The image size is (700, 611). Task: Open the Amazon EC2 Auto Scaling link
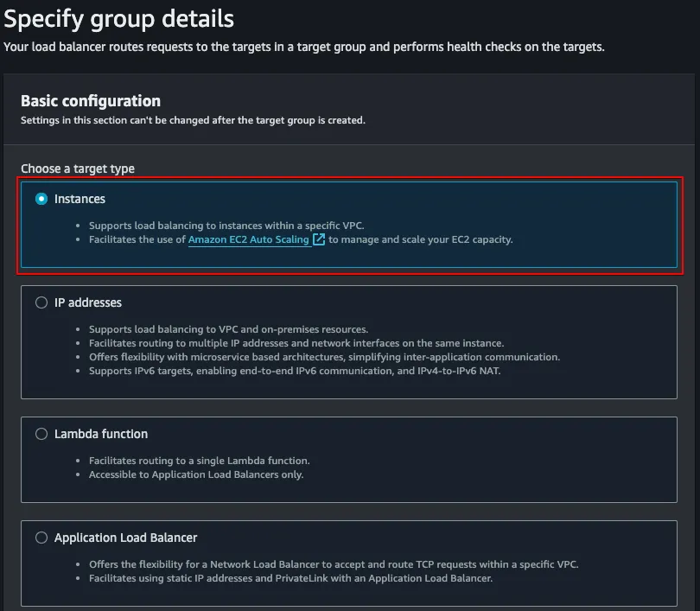(248, 239)
